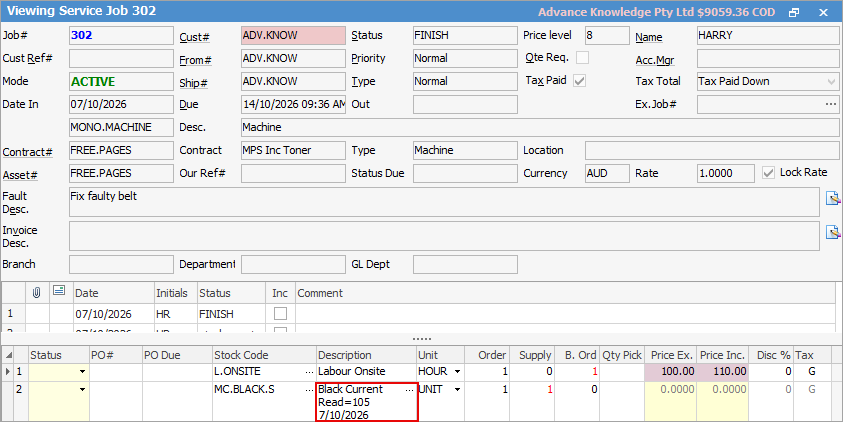Click the Name field showing HARRY
The height and width of the screenshot is (422, 843).
(x=768, y=35)
